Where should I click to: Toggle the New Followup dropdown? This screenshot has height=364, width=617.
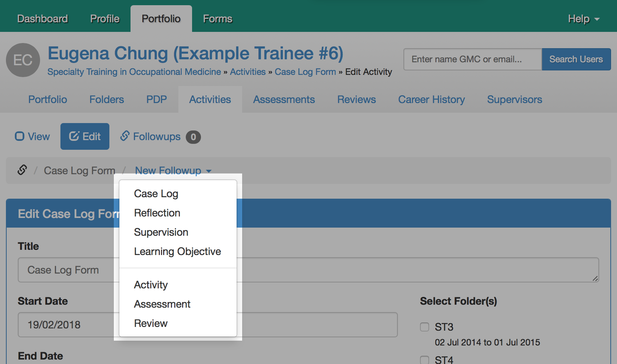pyautogui.click(x=173, y=171)
